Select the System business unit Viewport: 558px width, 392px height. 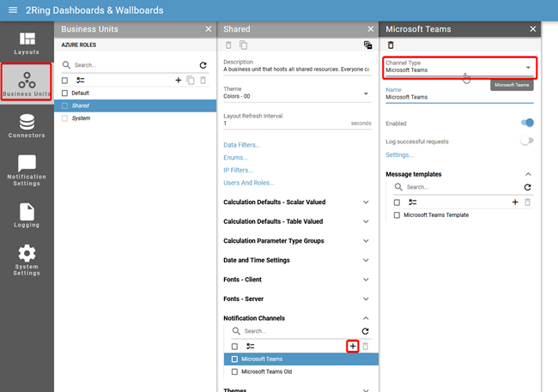[x=81, y=118]
